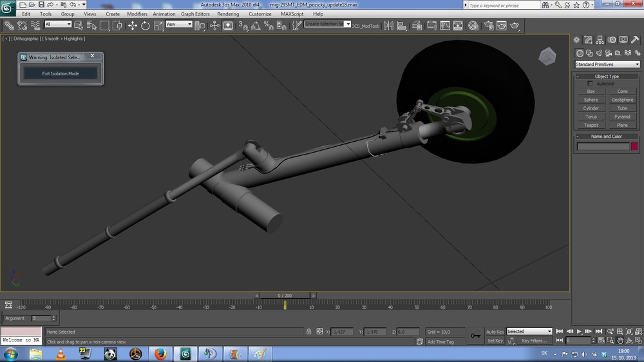
Task: Open Key Filters dialog
Action: pyautogui.click(x=534, y=341)
